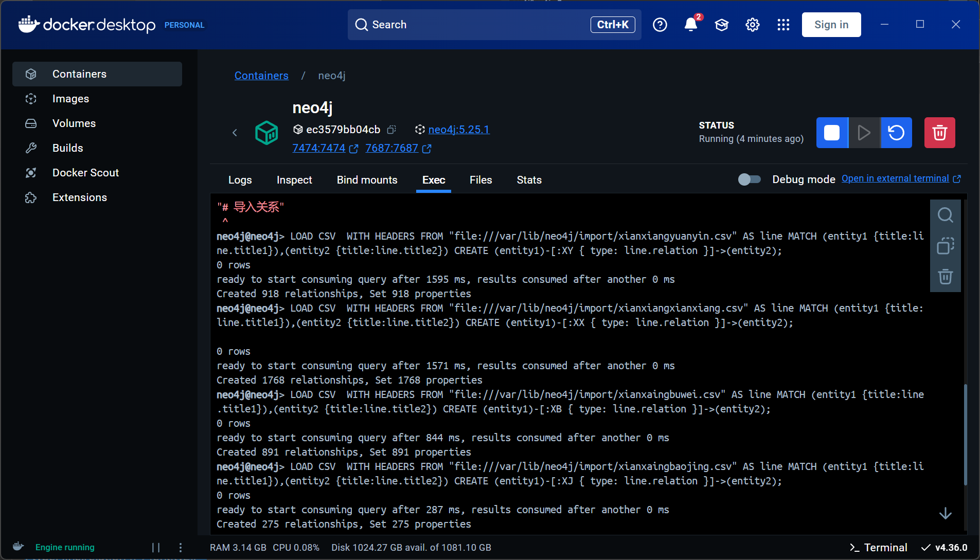Open Builds in the sidebar
This screenshot has height=560, width=980.
(x=97, y=148)
